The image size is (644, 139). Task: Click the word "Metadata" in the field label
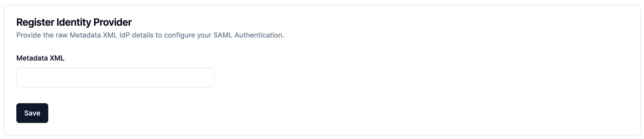(x=32, y=58)
